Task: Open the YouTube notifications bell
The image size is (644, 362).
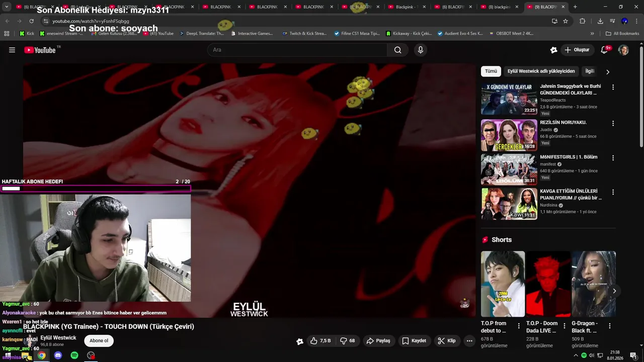Action: pyautogui.click(x=605, y=50)
